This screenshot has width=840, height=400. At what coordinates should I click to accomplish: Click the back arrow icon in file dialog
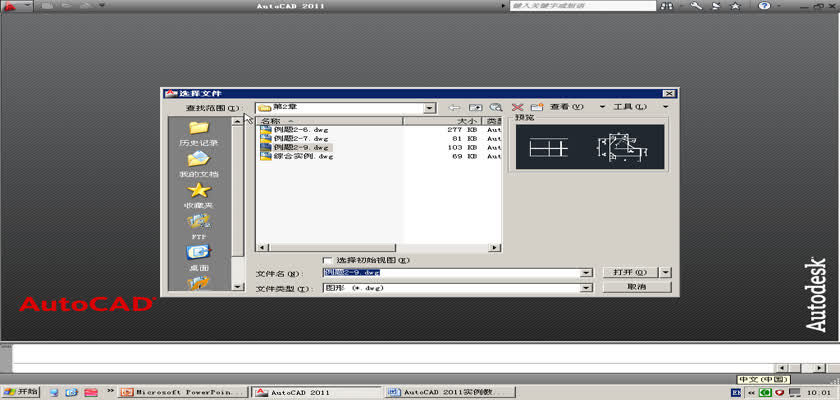[454, 107]
